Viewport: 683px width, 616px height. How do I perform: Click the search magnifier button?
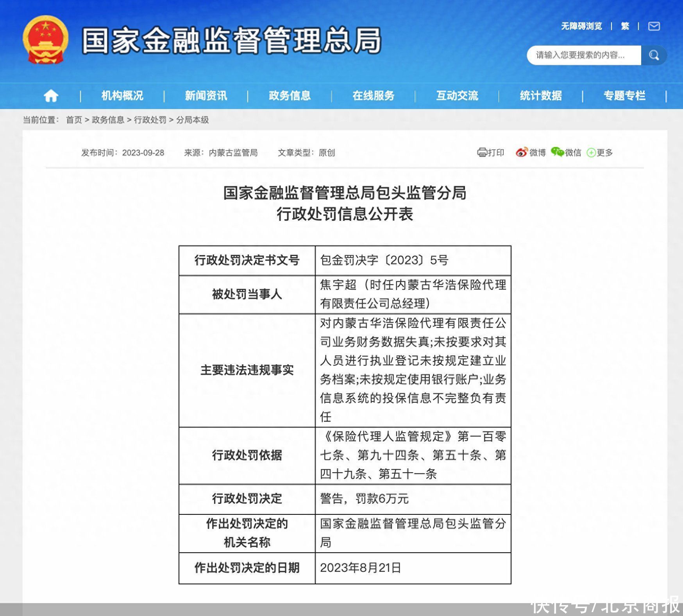[x=654, y=55]
